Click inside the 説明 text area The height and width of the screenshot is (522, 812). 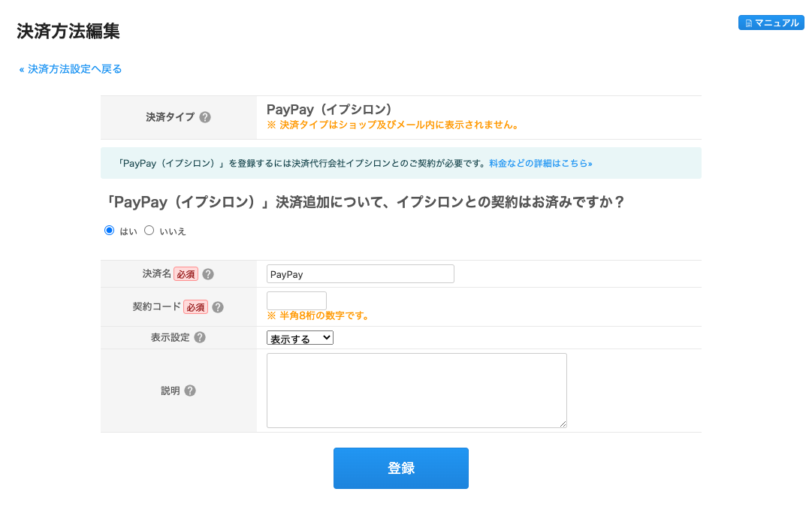tap(417, 391)
